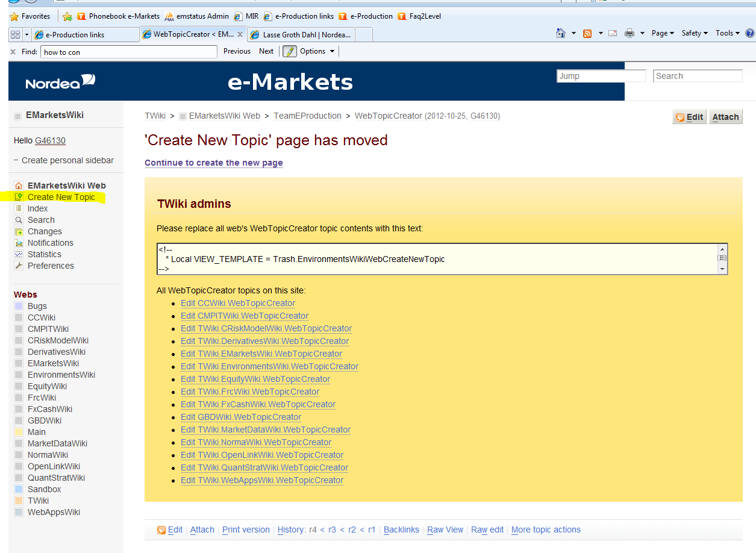Click inside the Jump input field
This screenshot has width=756, height=553.
pos(601,76)
